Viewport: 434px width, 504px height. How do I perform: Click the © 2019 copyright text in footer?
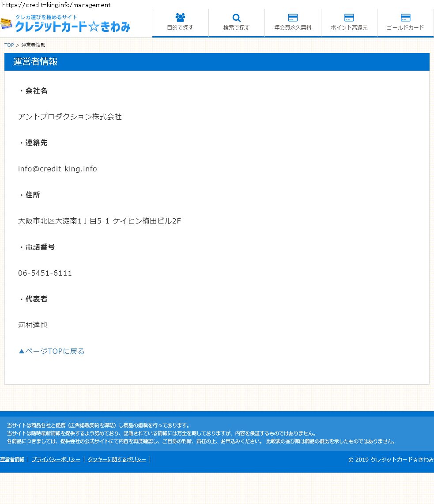pos(391,459)
